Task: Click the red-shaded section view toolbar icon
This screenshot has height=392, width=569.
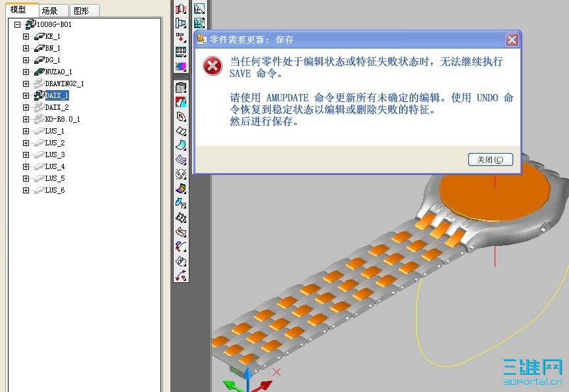Action: (181, 9)
